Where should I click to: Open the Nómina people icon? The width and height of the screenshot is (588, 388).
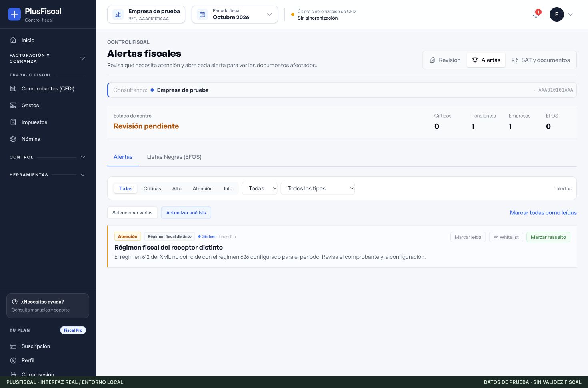[x=13, y=139]
